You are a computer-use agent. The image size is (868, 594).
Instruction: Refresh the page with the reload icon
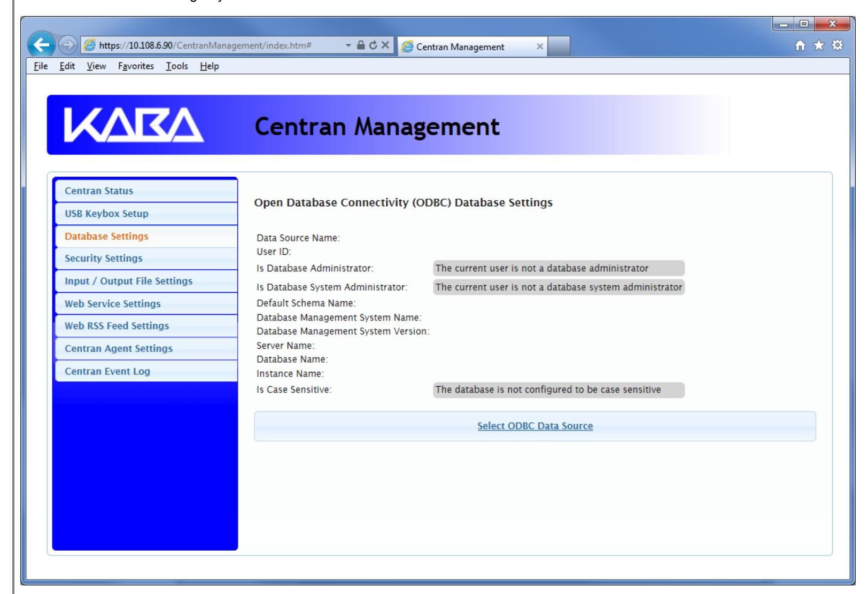373,46
